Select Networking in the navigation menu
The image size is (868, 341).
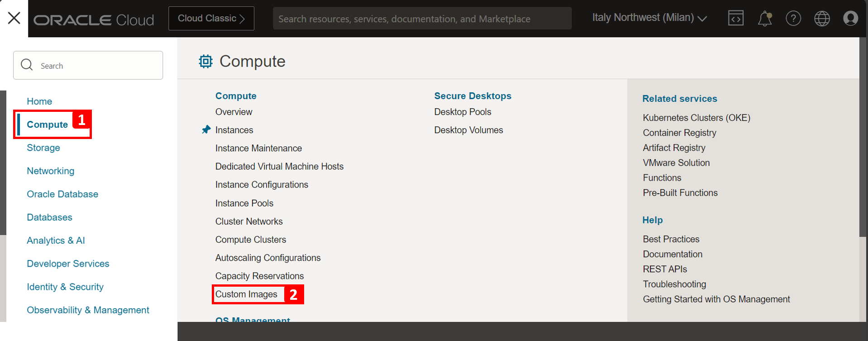[x=51, y=171]
